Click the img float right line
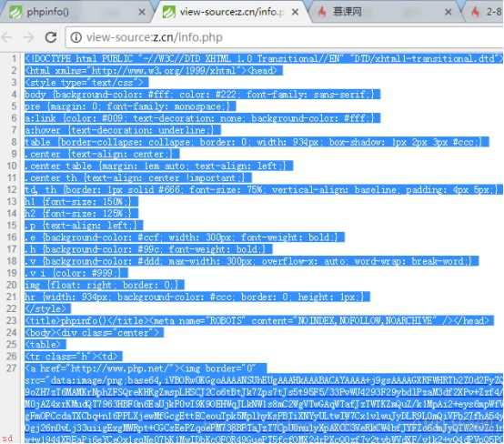This screenshot has height=444, width=504. pos(105,285)
